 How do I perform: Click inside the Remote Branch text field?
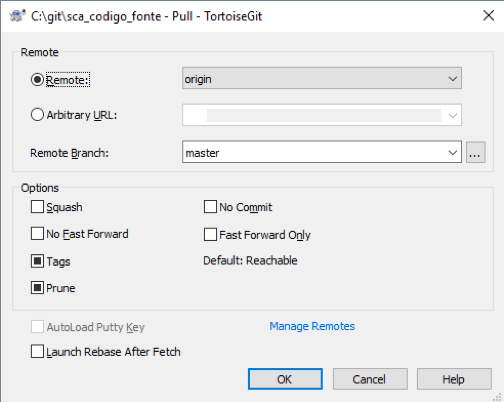coord(313,153)
